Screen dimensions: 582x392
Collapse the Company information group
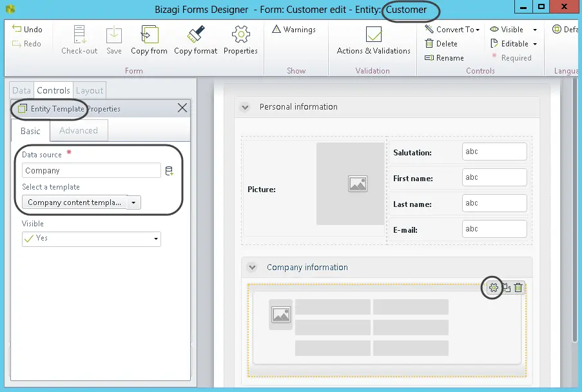(x=252, y=268)
